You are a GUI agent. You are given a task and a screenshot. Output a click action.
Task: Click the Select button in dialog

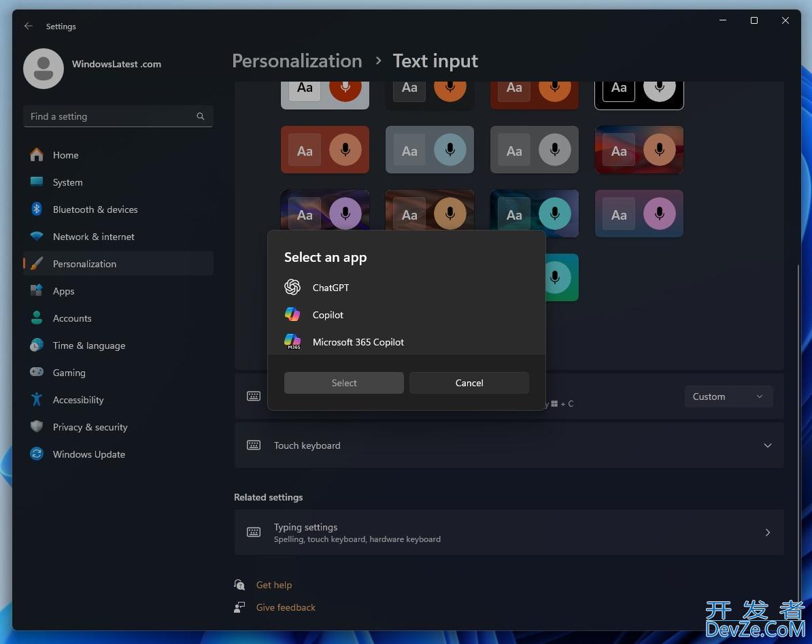344,383
